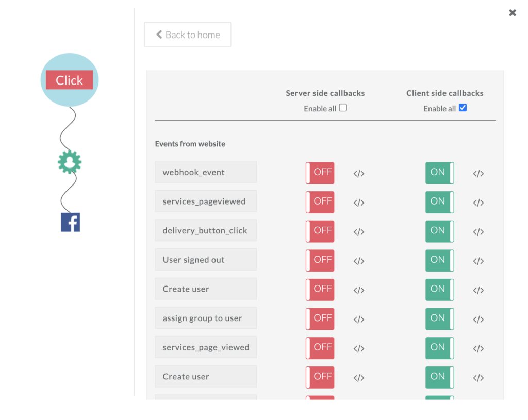View client-side code for services_pageviewed event
528x420 pixels.
click(x=478, y=203)
